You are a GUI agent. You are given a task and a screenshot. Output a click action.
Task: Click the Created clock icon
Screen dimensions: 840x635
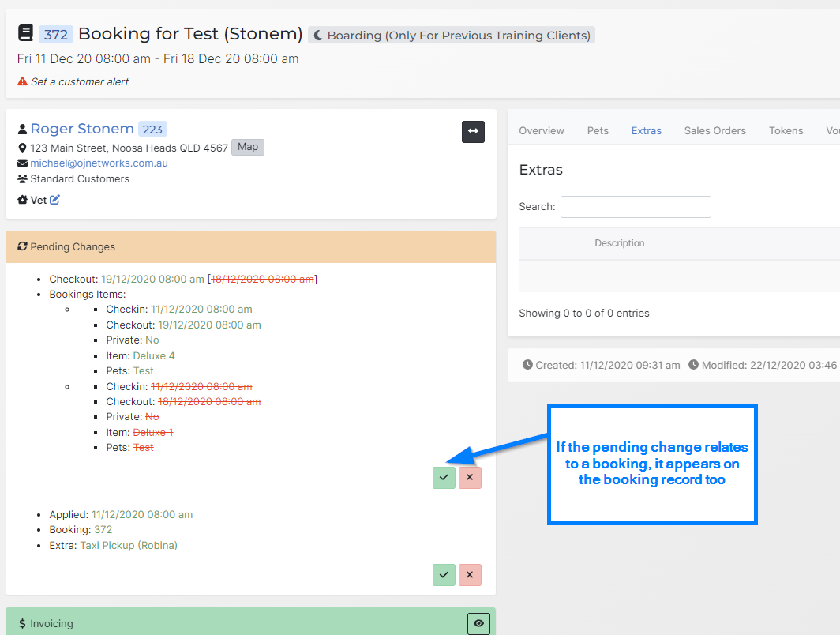pyautogui.click(x=527, y=365)
